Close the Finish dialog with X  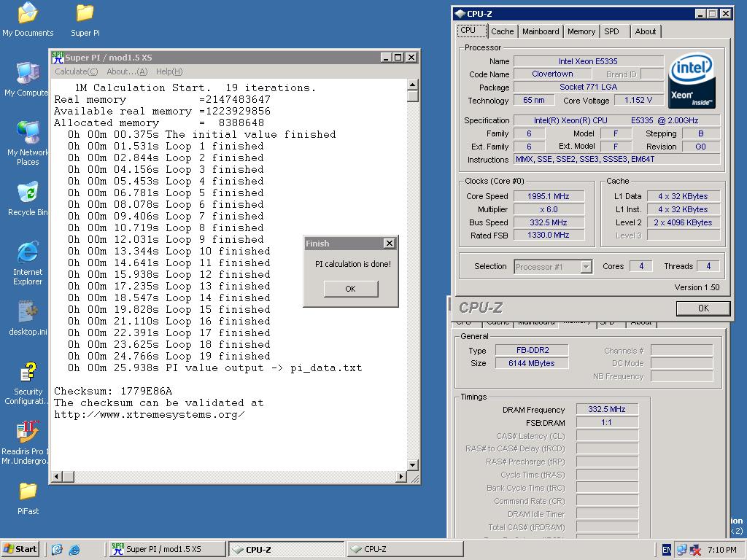tap(390, 244)
